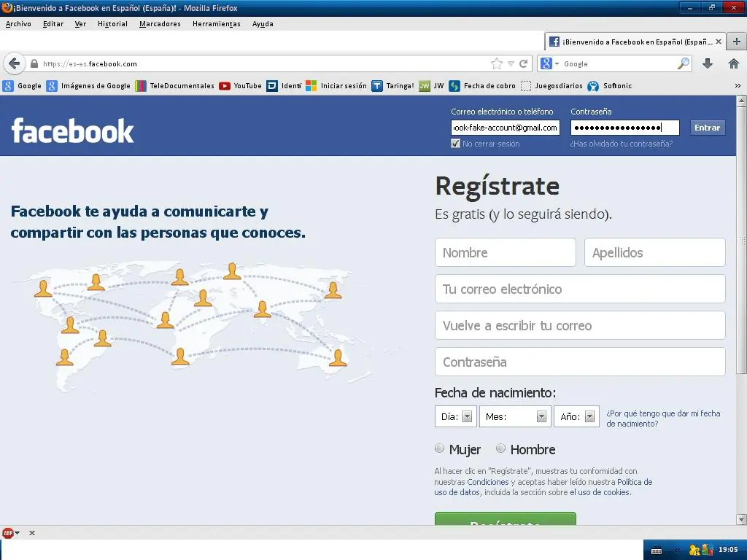Viewport: 747px width, 560px height.
Task: Open the Downloads arrow icon
Action: pyautogui.click(x=708, y=63)
